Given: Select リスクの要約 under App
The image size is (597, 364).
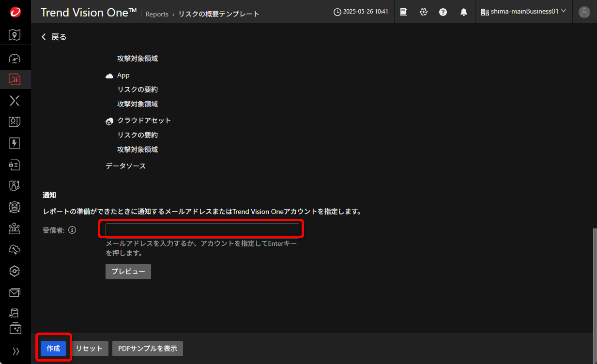Looking at the screenshot, I should 138,90.
